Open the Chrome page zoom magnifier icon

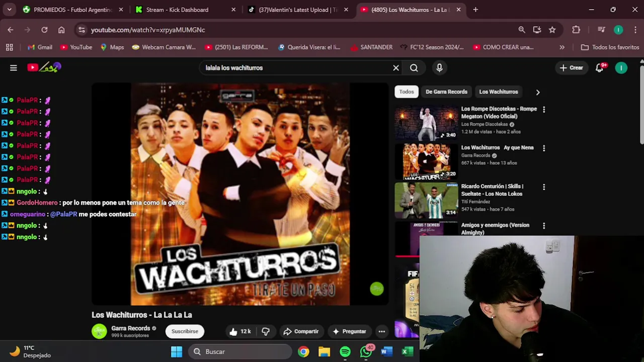click(x=522, y=30)
